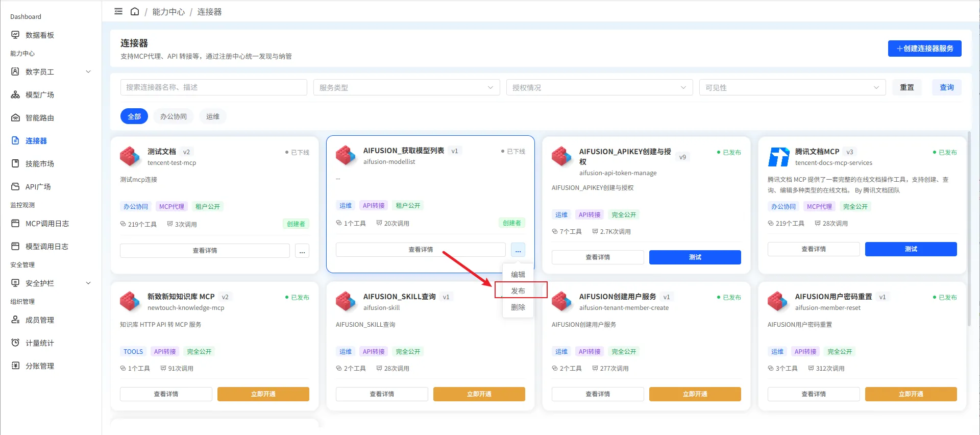Image resolution: width=980 pixels, height=435 pixels.
Task: Navigate to API广场 in sidebar
Action: point(38,186)
